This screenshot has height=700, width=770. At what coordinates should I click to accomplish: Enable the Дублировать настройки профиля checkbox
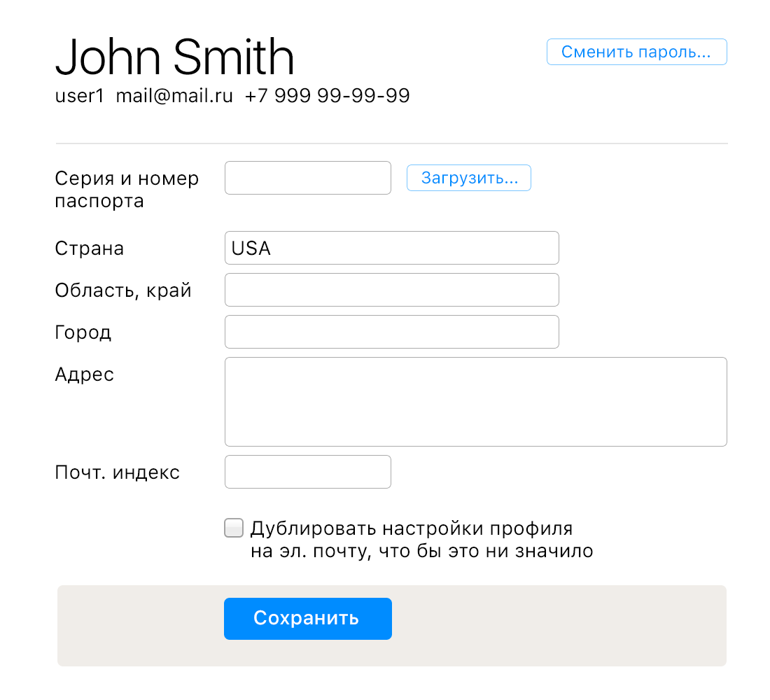(x=234, y=528)
